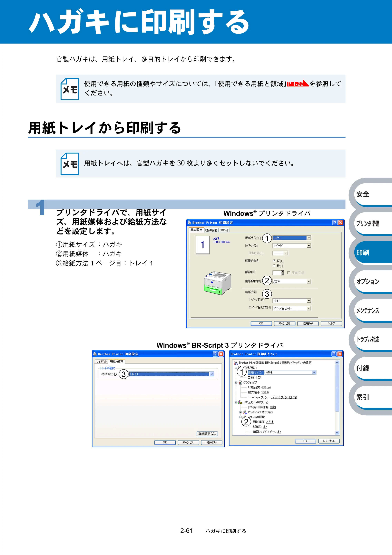Screen dimensions: 392x555
Task: Click 適用(A) in the 基本設定 dialog
Action: tap(308, 323)
